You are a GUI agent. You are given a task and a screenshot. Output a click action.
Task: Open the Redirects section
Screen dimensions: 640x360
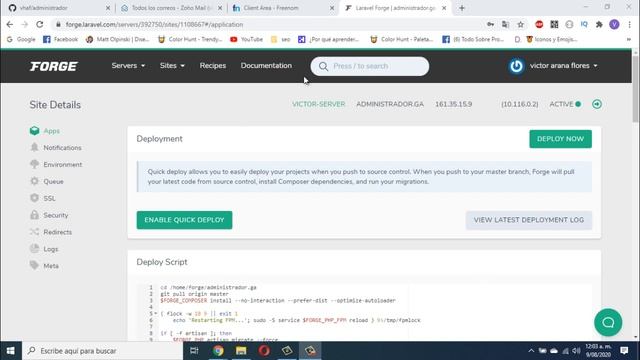[51, 232]
